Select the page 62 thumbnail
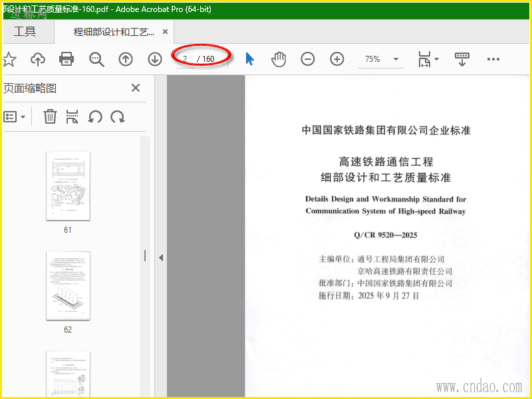The height and width of the screenshot is (399, 532). [68, 286]
